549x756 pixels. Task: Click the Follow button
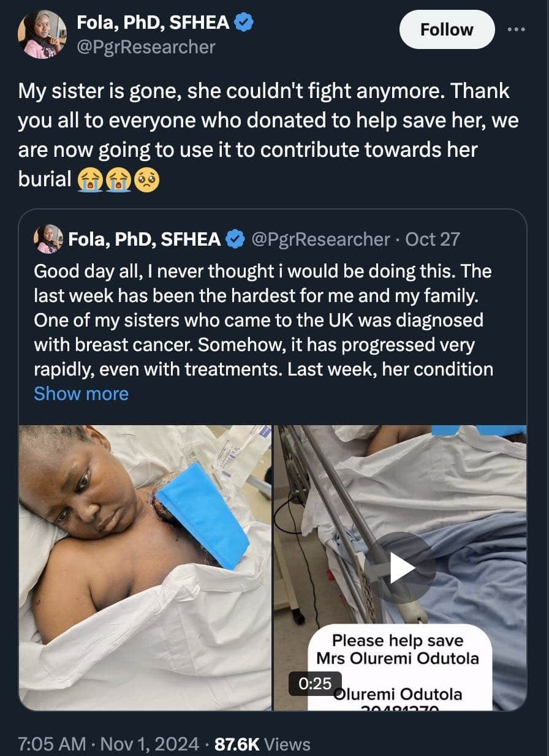tap(447, 29)
